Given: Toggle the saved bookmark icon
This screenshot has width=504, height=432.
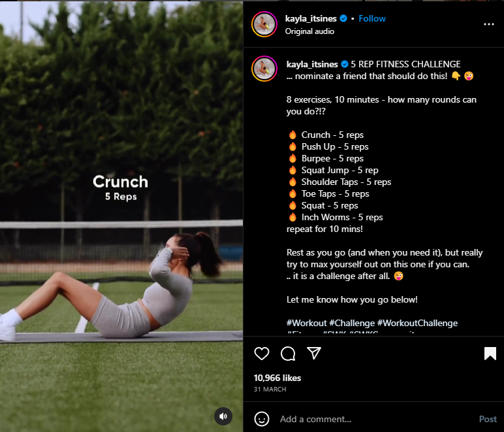Looking at the screenshot, I should [490, 353].
